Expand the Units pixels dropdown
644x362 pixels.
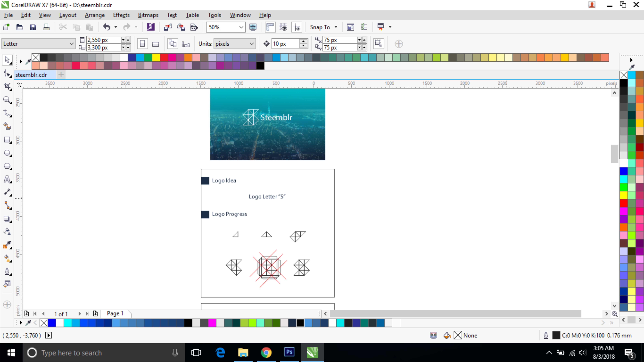pos(252,44)
